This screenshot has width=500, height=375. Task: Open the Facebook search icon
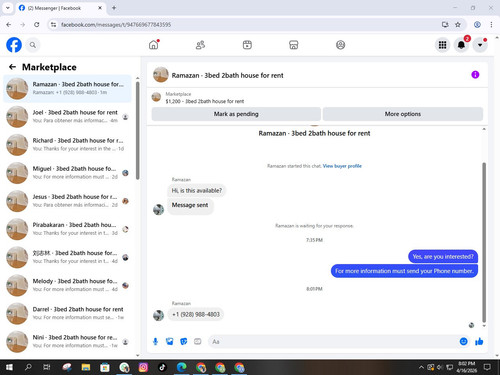[x=33, y=45]
